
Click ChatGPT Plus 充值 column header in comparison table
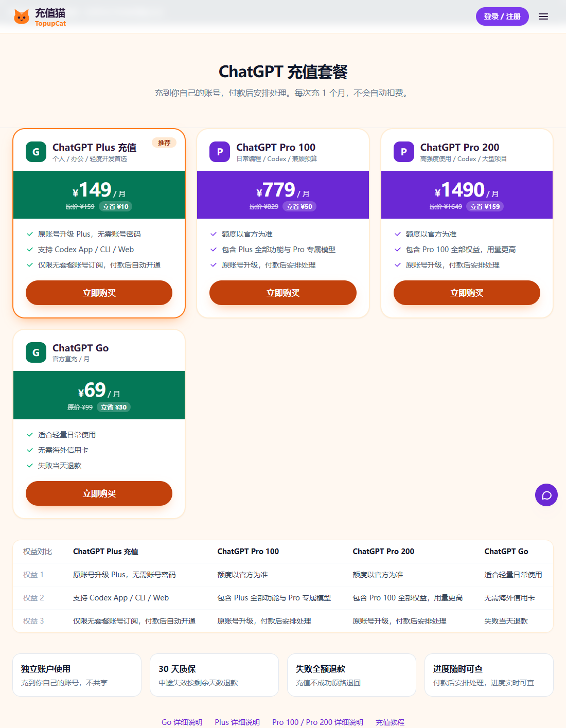105,552
